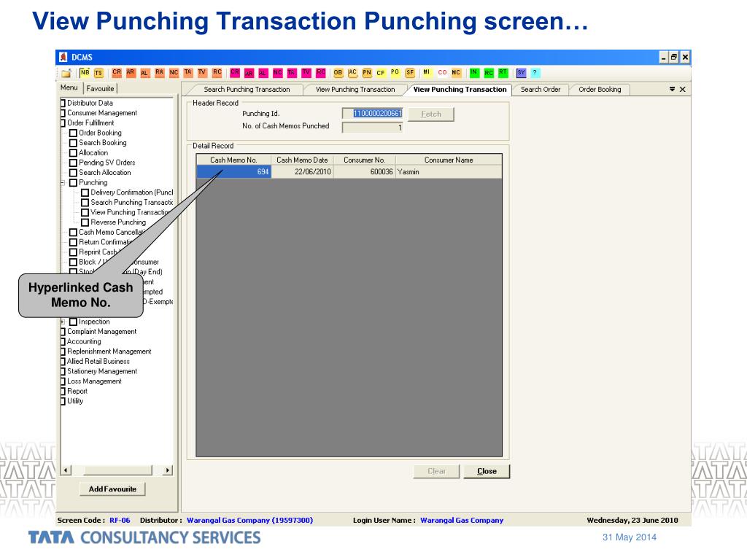Click the Close button below the grid

pyautogui.click(x=487, y=471)
